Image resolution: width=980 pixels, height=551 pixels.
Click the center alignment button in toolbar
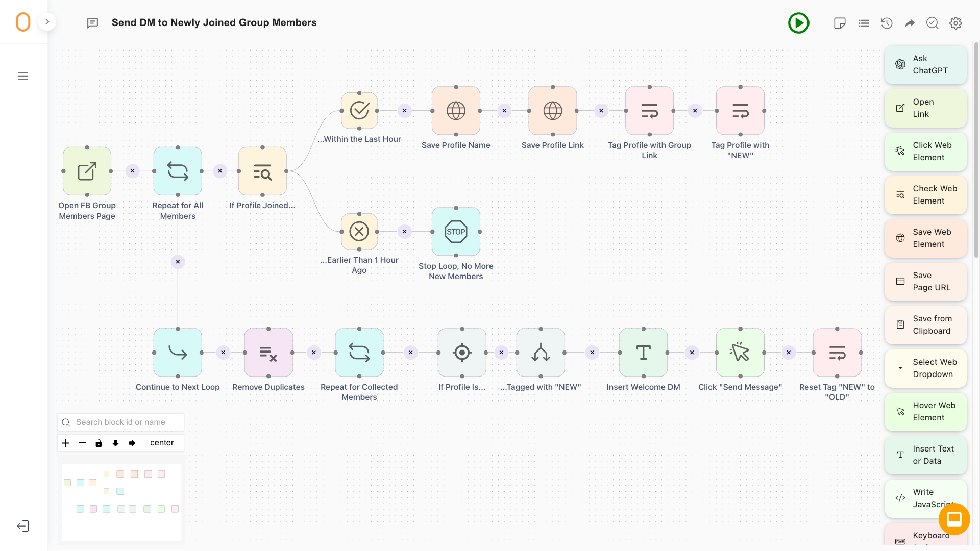point(161,443)
